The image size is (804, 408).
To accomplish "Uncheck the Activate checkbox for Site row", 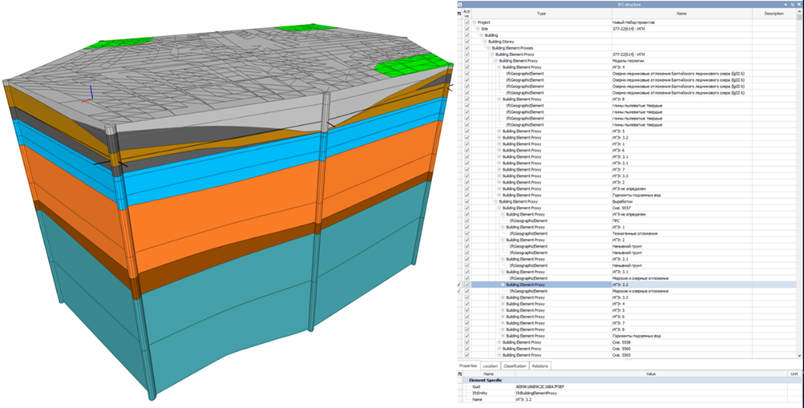I will click(466, 29).
